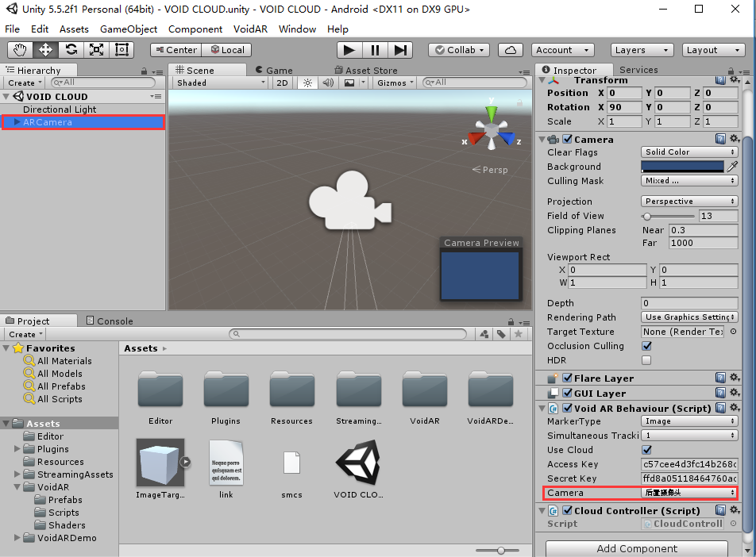Switch to the Asset Store tab

coord(366,71)
